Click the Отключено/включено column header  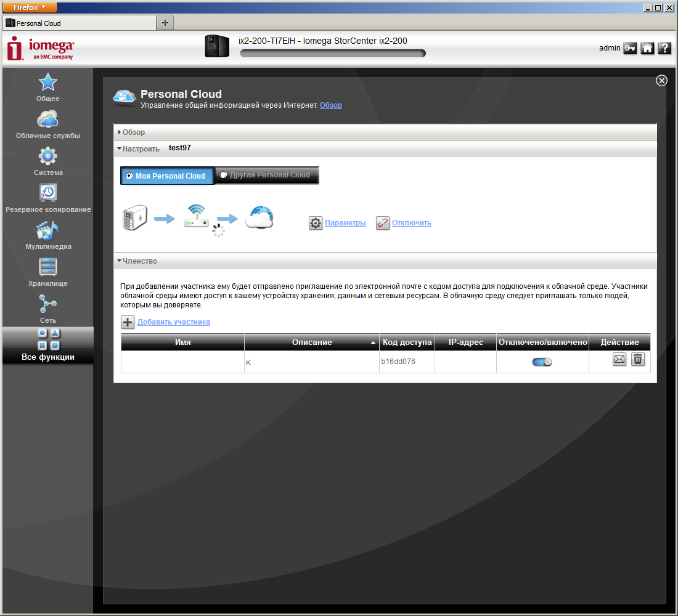(542, 342)
